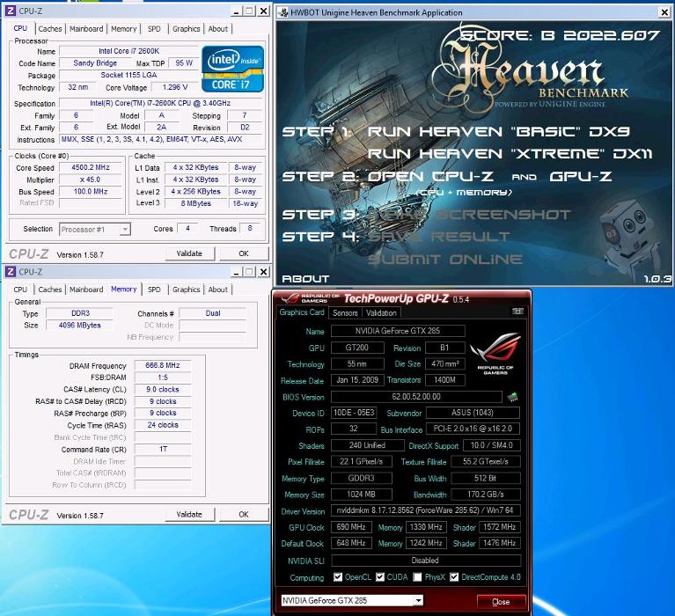The image size is (675, 616).
Task: Click the BIOS chip save icon in GPU-Z
Action: coord(512,397)
